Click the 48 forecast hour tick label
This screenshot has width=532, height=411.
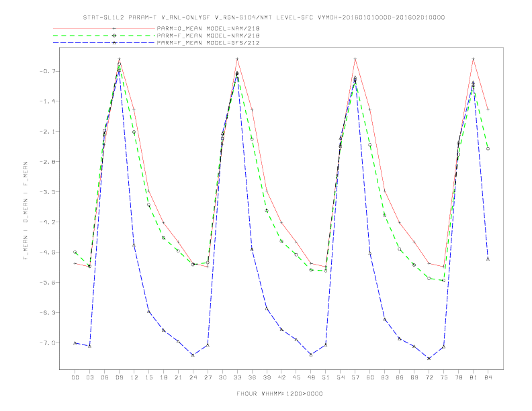coord(311,377)
